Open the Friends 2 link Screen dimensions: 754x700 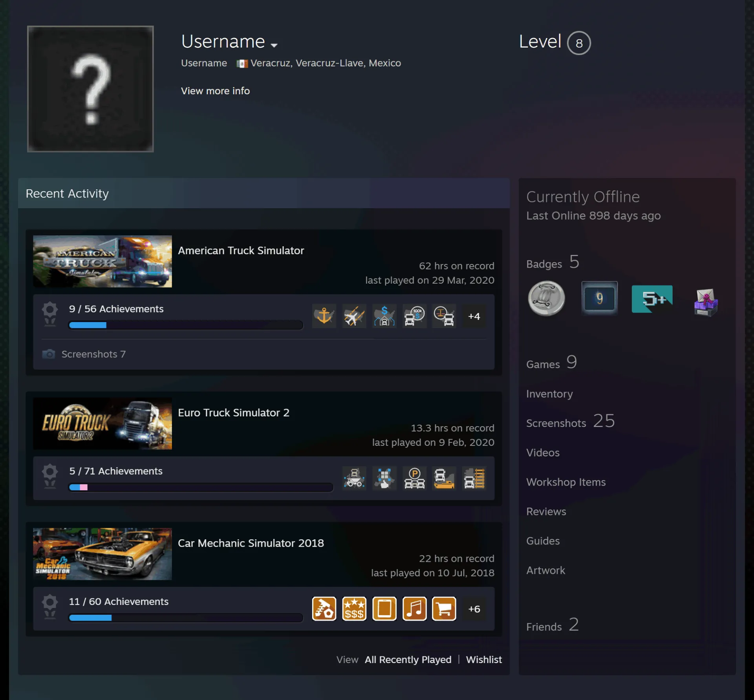point(553,625)
